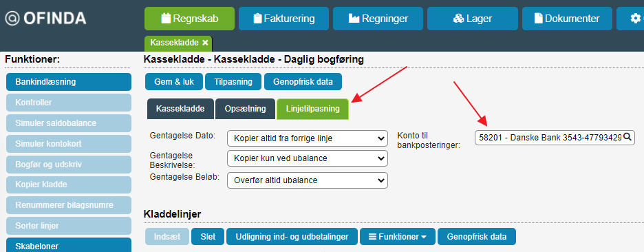Click the Gem & luk button
This screenshot has height=252, width=644.
point(174,81)
